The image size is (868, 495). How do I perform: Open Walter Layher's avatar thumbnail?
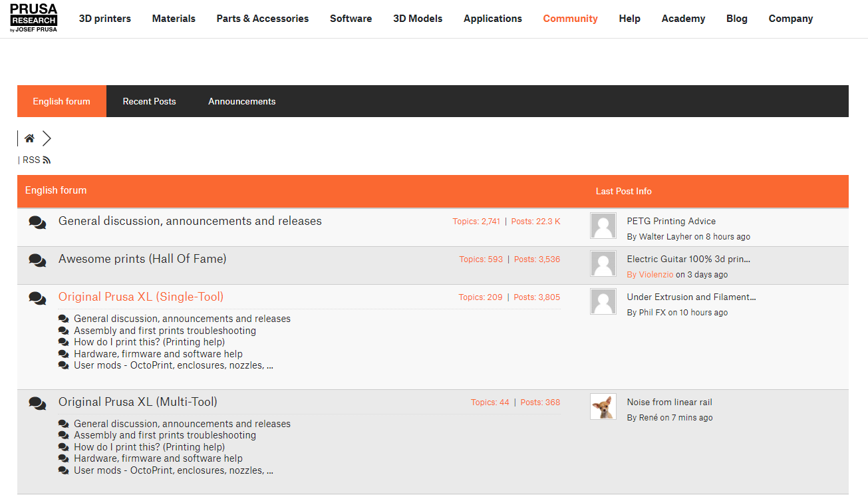pos(603,226)
